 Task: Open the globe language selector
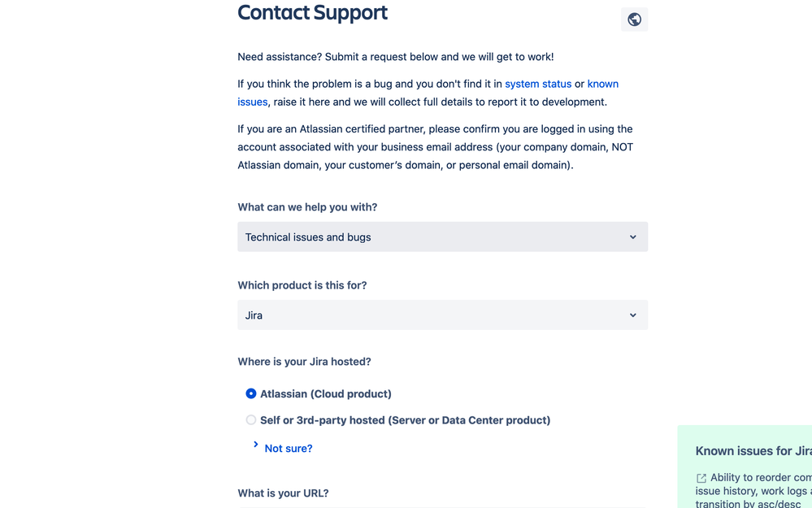pos(634,20)
